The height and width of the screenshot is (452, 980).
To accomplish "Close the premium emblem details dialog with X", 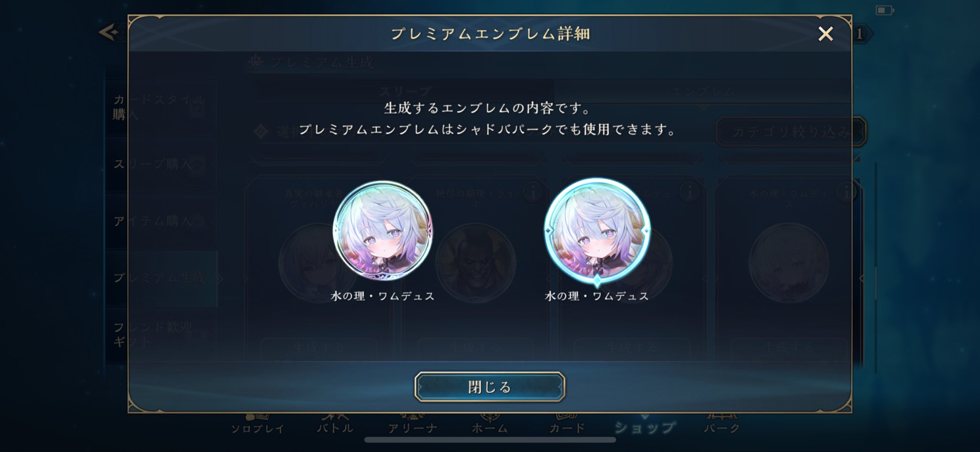I will coord(825,34).
